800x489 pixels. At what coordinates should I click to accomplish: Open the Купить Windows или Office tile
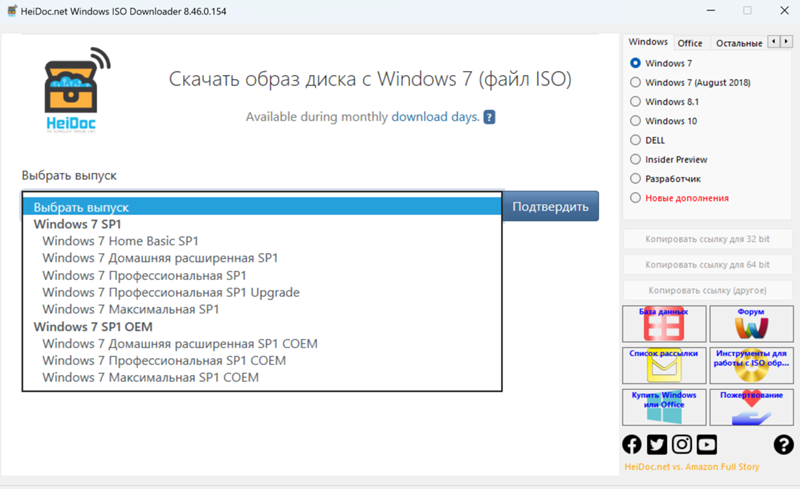pos(664,407)
